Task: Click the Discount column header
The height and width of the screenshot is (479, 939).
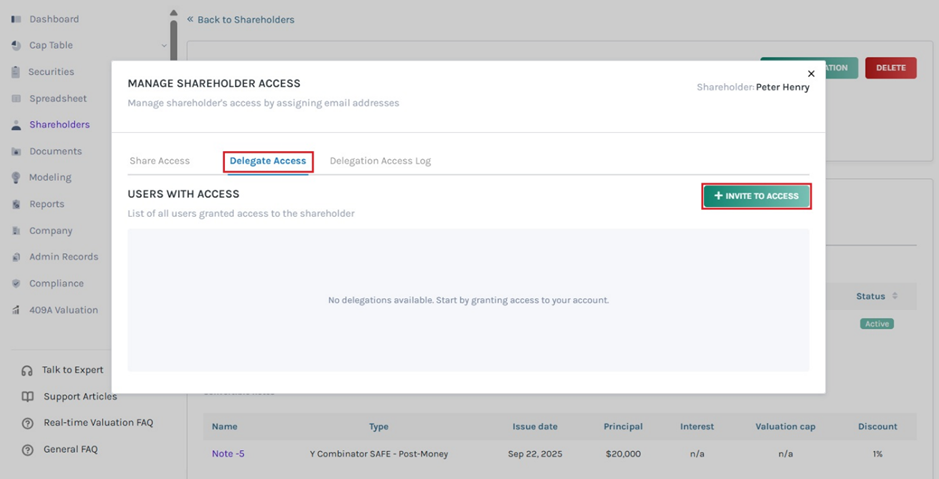Action: point(877,427)
